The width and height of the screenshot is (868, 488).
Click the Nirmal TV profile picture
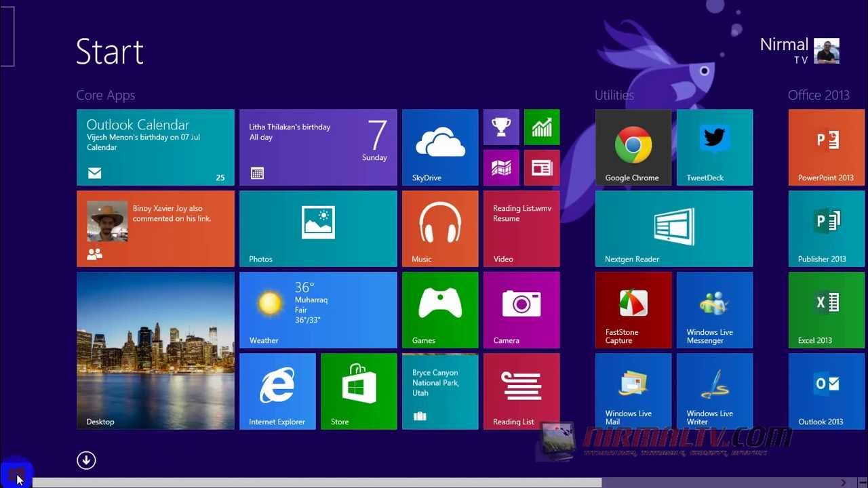pyautogui.click(x=827, y=51)
